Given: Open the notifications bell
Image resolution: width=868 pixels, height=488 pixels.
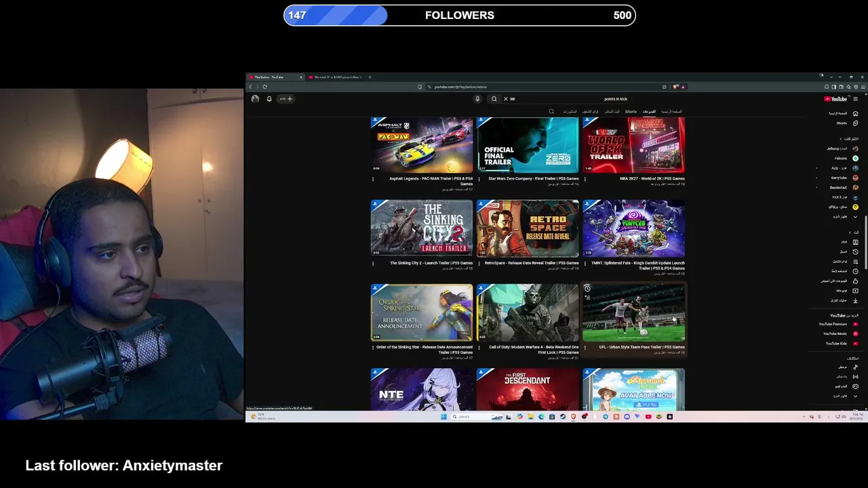Looking at the screenshot, I should (269, 99).
